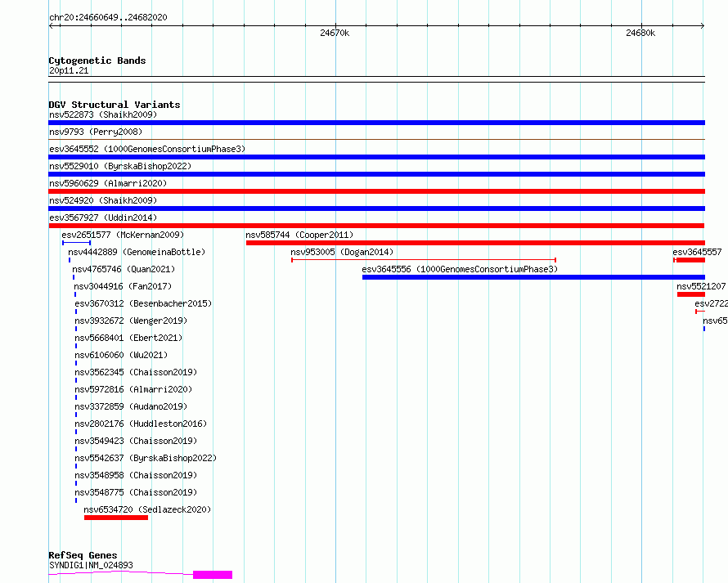This screenshot has width=728, height=583.
Task: Select nsv3549423 (Chaisson2019) label
Action: (x=136, y=441)
